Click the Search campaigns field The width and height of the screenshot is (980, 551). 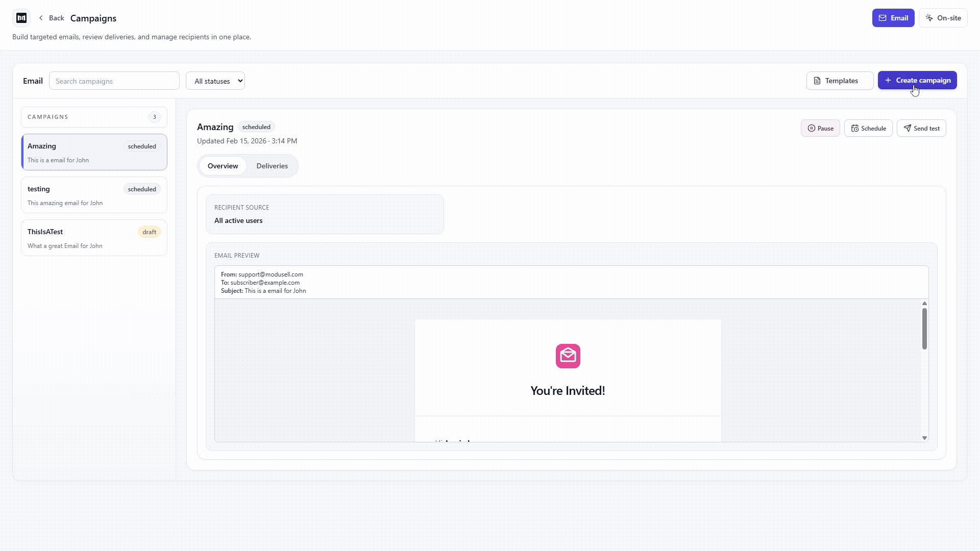click(x=114, y=81)
